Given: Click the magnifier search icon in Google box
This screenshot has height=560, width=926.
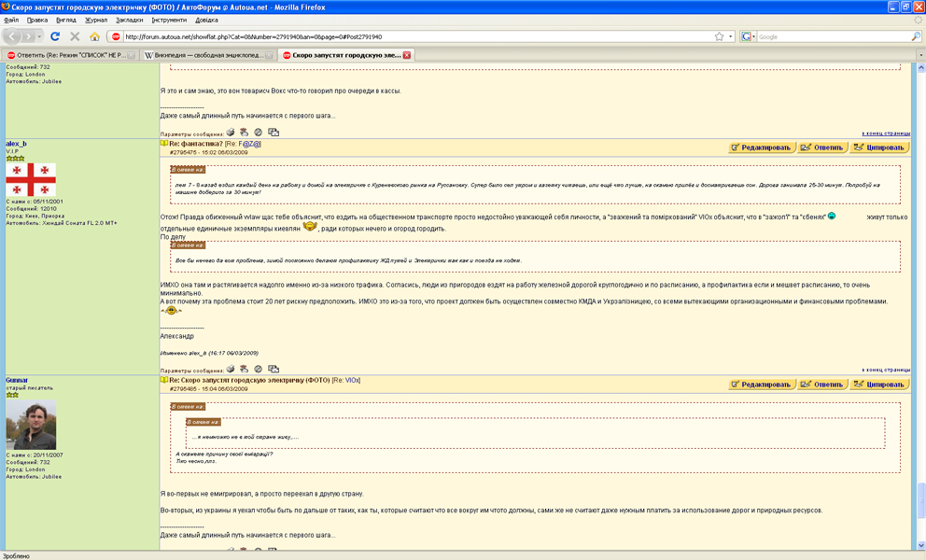Looking at the screenshot, I should [916, 36].
